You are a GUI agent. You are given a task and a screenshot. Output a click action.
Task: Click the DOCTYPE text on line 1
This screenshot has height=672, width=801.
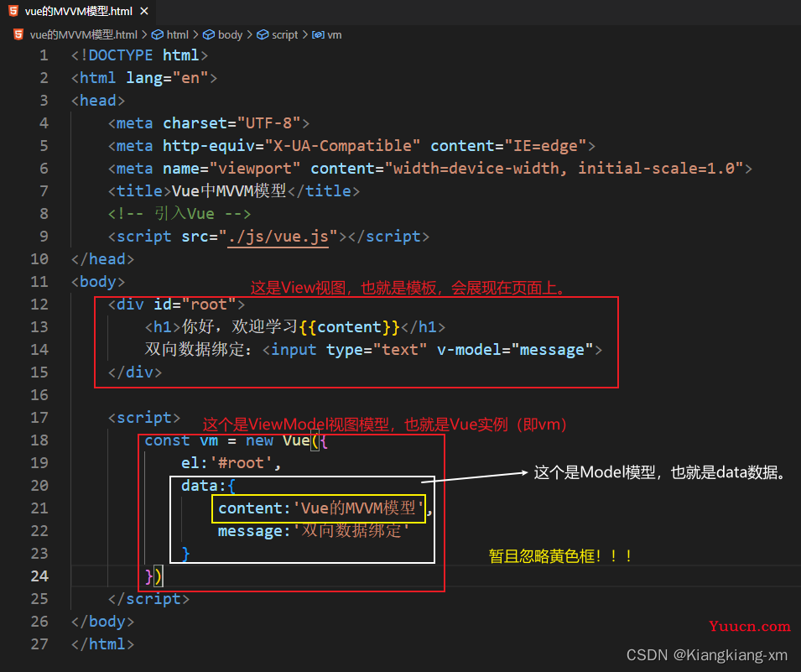(x=121, y=55)
